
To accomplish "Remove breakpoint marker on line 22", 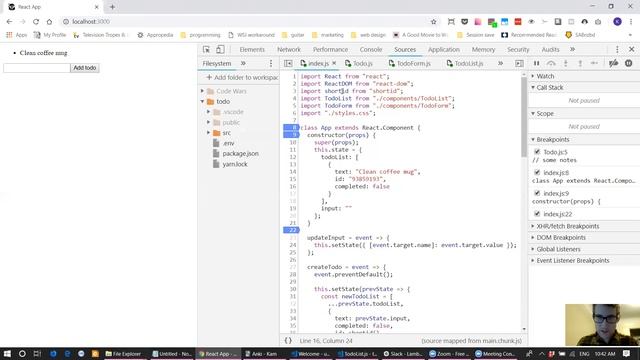I will (291, 230).
